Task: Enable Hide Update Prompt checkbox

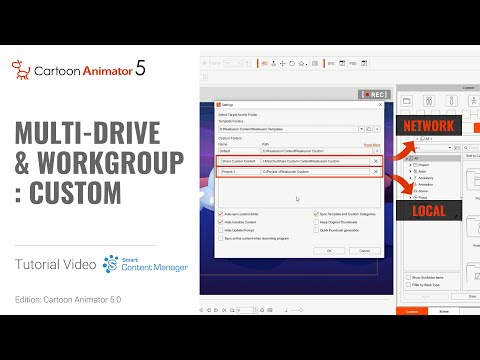Action: (x=220, y=230)
